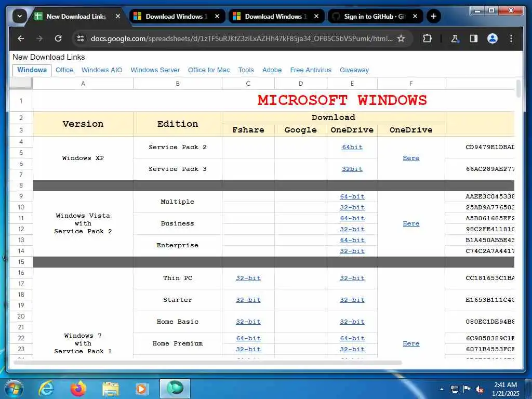The width and height of the screenshot is (532, 399).
Task: Click the Service Pack 2 edition cell
Action: click(x=178, y=147)
